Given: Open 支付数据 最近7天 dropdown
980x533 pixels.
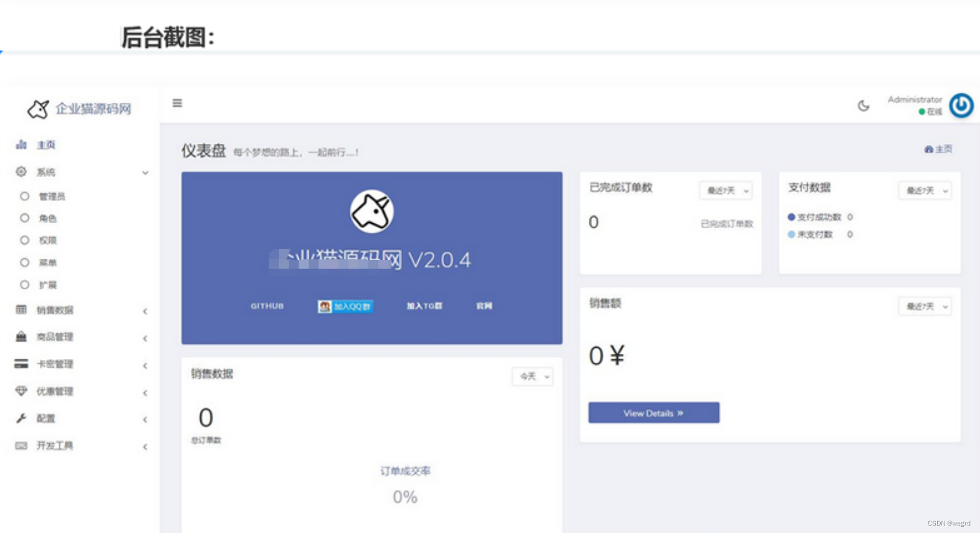Looking at the screenshot, I should [925, 190].
